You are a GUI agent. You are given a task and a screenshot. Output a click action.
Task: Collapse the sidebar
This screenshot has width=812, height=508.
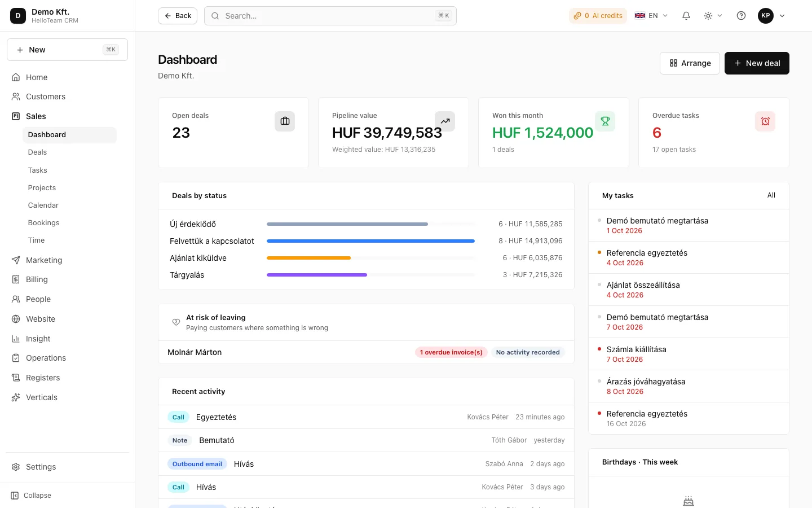[x=32, y=496]
